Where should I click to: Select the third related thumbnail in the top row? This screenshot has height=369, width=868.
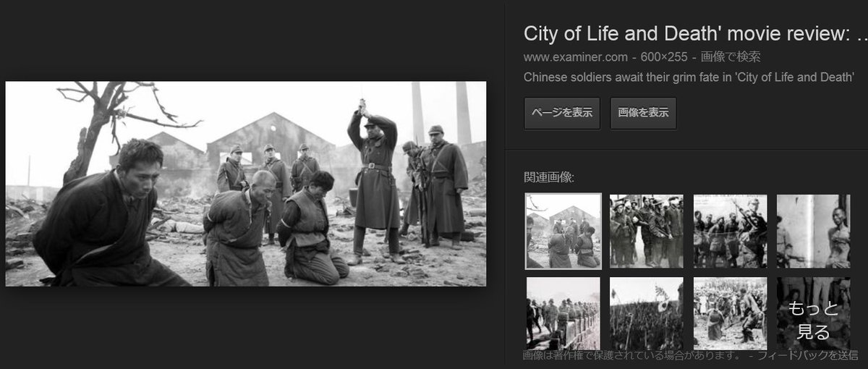(731, 231)
